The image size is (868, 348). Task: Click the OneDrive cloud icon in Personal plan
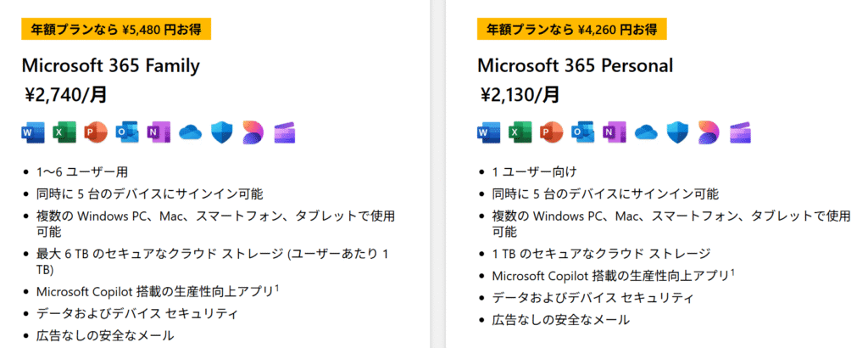tap(646, 132)
